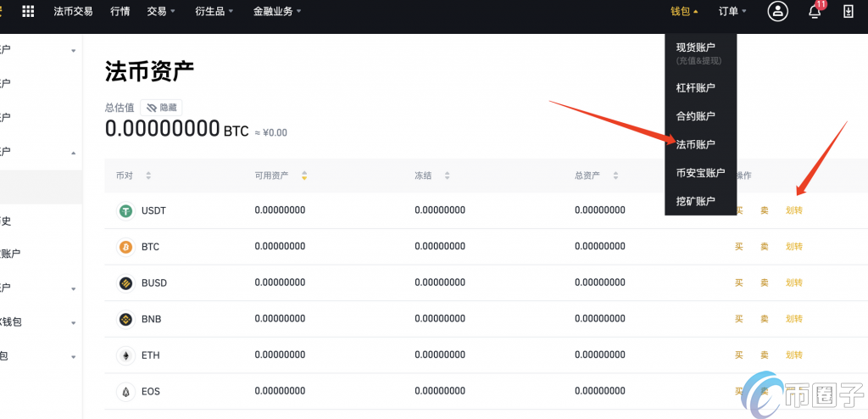Open 行情 in top navigation

coord(120,11)
